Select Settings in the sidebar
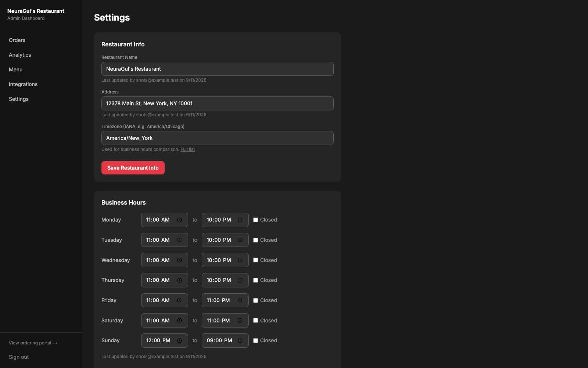The image size is (588, 368). point(19,99)
